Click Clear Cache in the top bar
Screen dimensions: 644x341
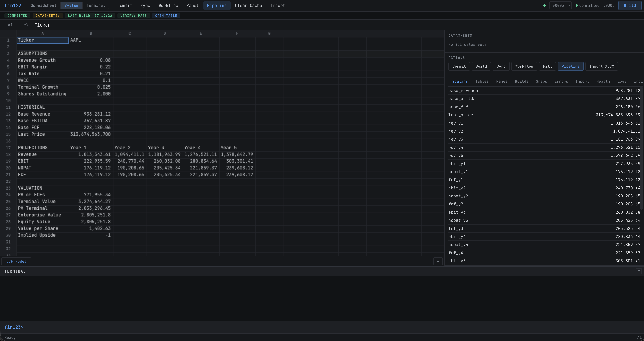pos(248,5)
